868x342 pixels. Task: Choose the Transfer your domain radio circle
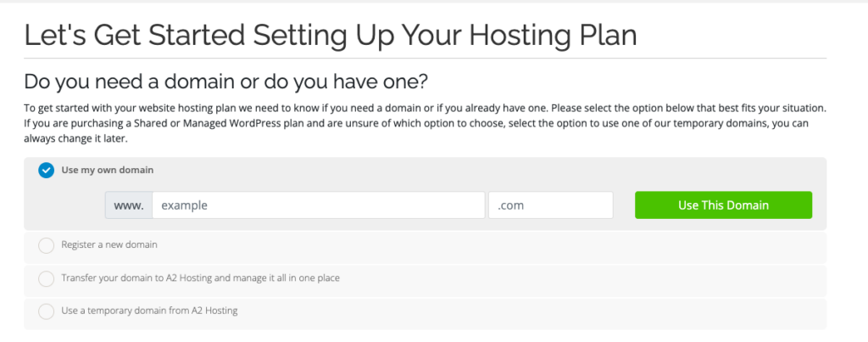tap(46, 278)
